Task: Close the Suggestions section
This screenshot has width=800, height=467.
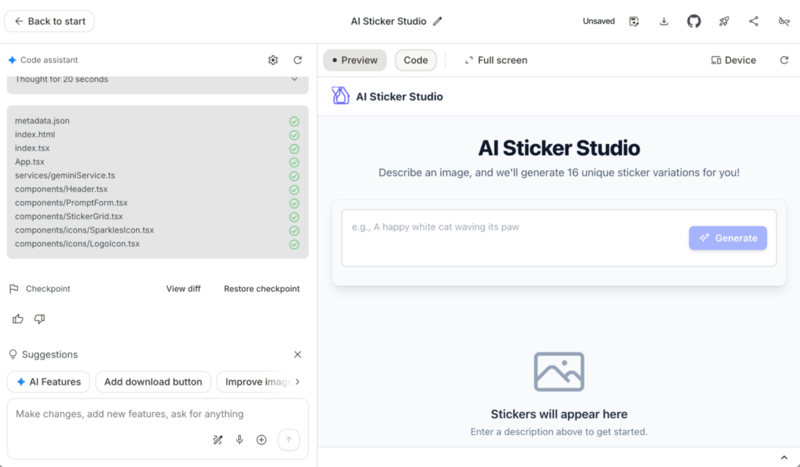Action: [297, 354]
